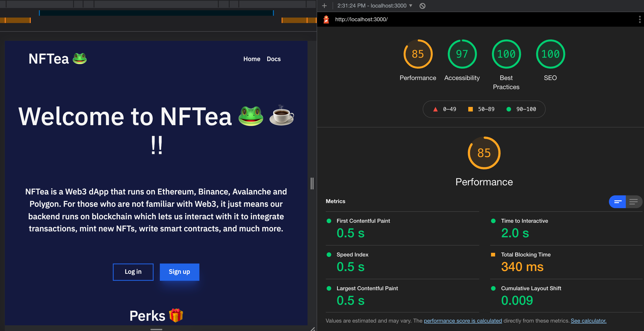This screenshot has width=644, height=331.
Task: Click the Time to Interactive metric
Action: 566,229
